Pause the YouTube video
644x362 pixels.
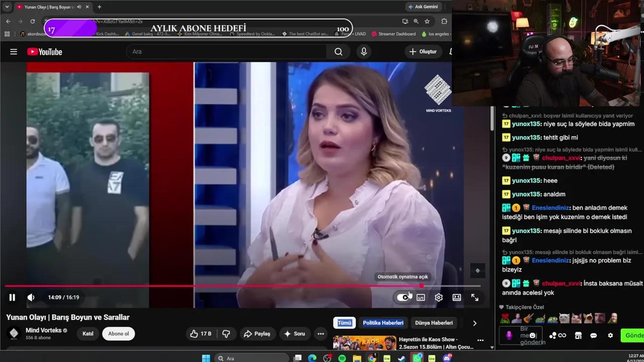click(12, 297)
